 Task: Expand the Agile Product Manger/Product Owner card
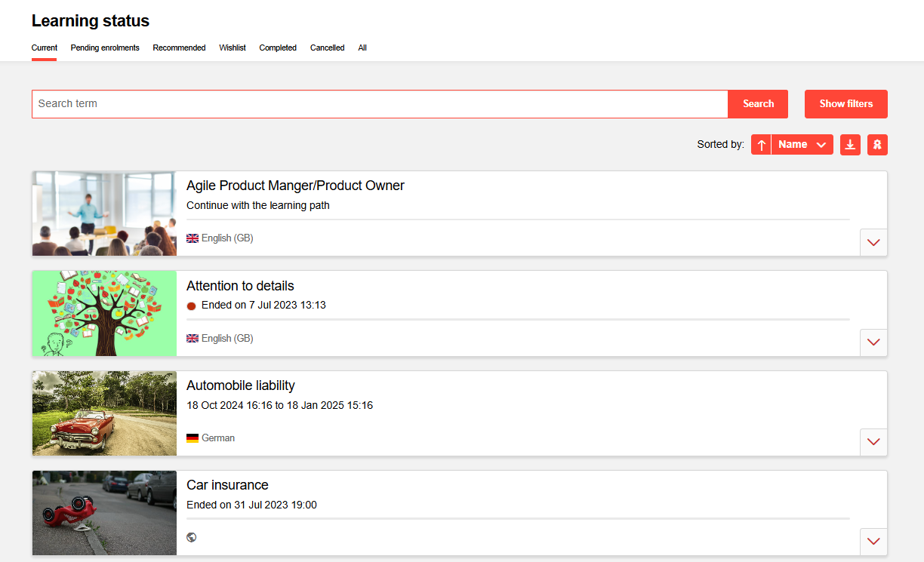873,243
